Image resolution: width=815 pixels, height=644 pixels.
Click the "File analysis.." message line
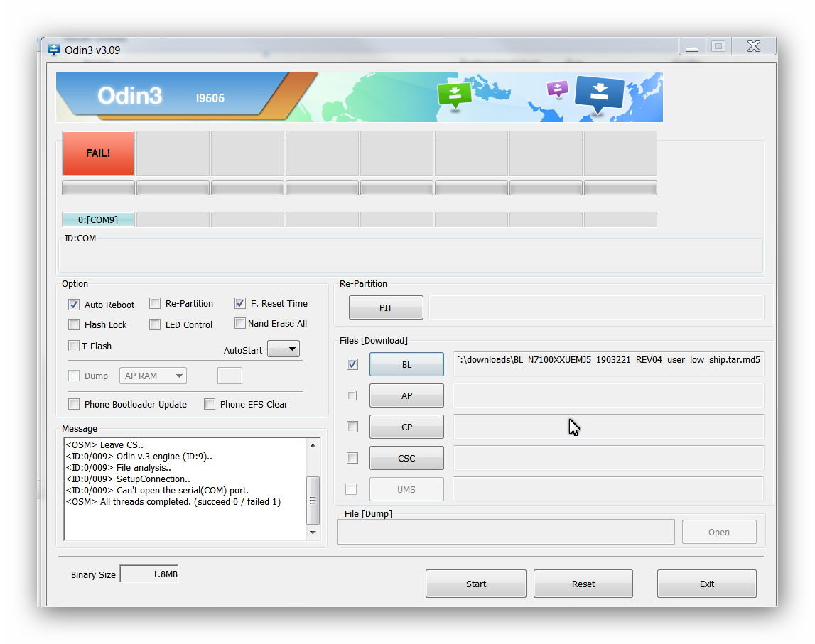tap(119, 467)
